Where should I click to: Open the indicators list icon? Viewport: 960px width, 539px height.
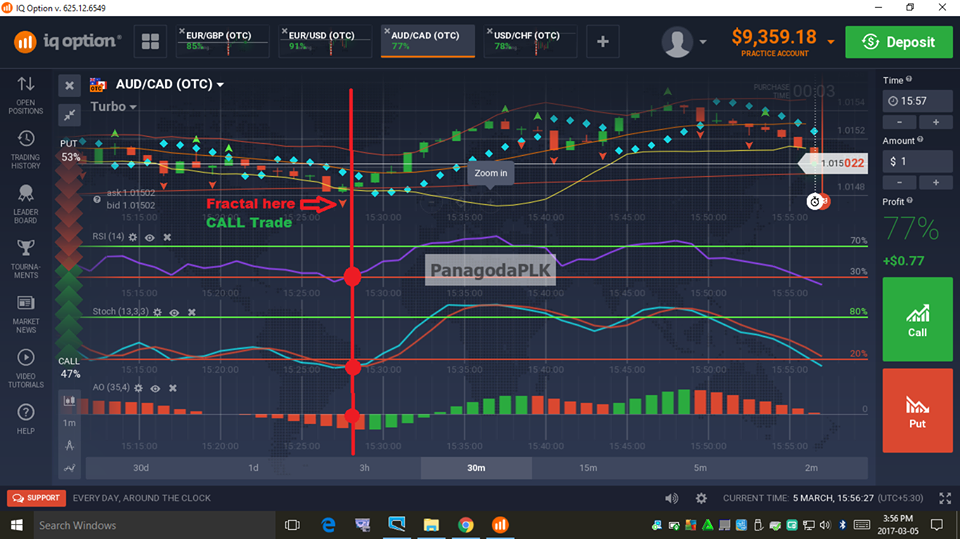tap(69, 468)
